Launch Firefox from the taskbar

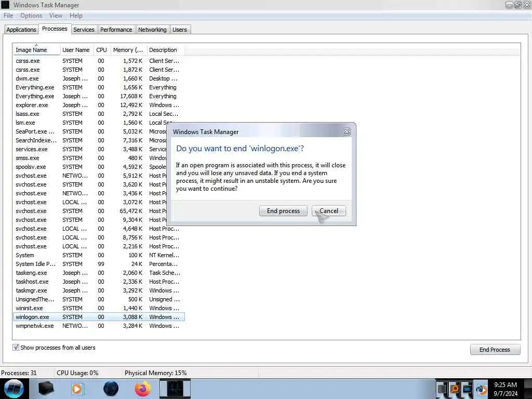[x=143, y=389]
